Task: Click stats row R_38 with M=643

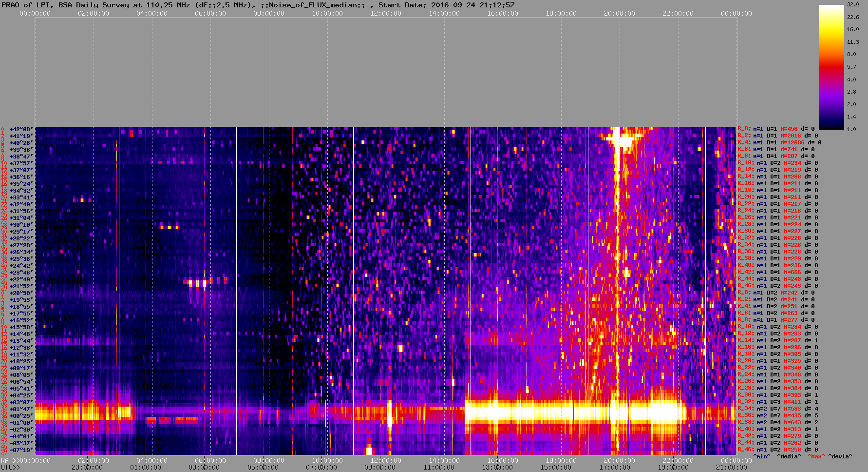Action: (778, 423)
